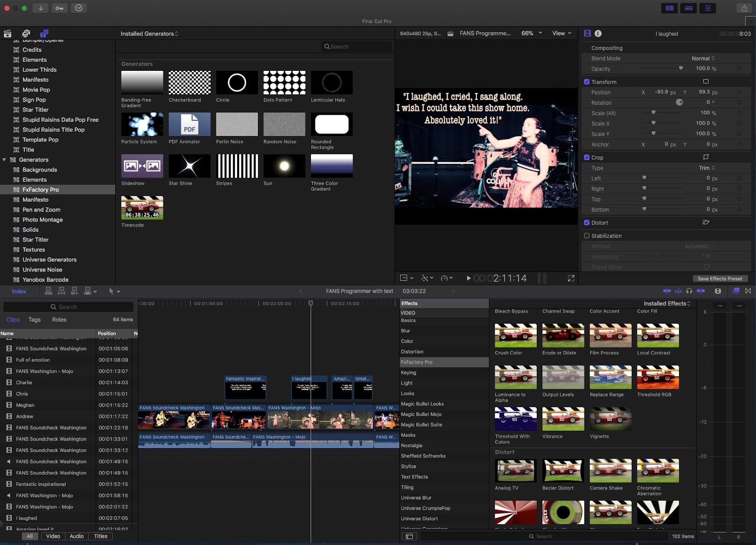
Task: Play the viewer from current timecode
Action: (468, 278)
